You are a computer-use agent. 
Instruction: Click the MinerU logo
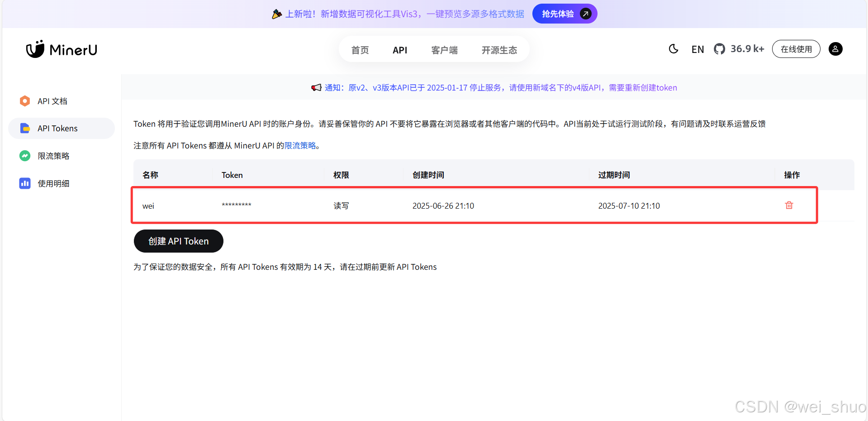tap(62, 49)
